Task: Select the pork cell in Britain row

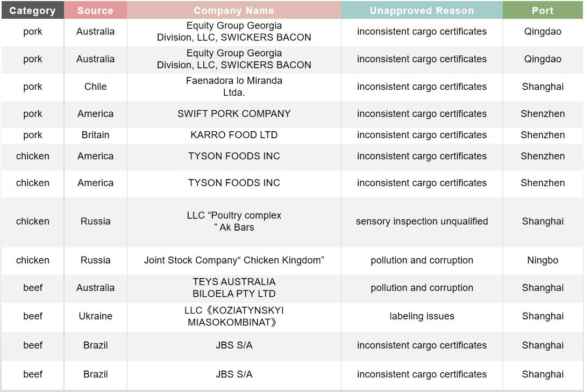Action: 32,135
